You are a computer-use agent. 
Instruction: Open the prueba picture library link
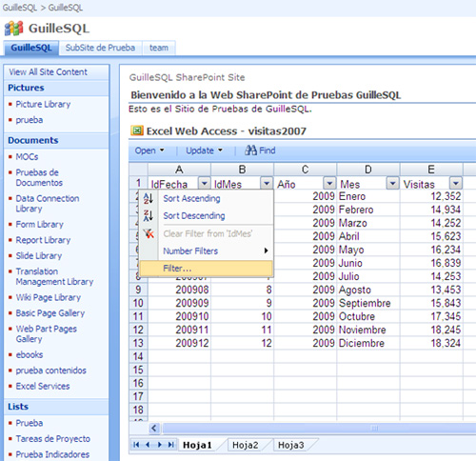[x=30, y=120]
